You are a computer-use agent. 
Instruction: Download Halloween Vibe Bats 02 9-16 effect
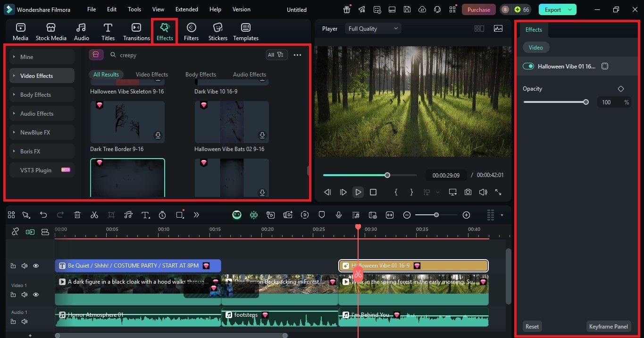click(262, 135)
